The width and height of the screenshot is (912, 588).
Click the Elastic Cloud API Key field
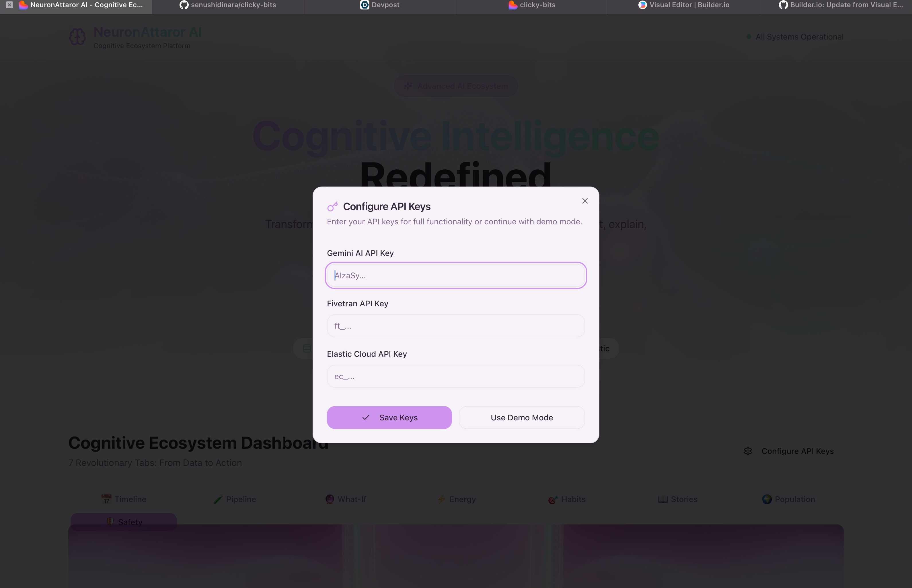pyautogui.click(x=455, y=376)
